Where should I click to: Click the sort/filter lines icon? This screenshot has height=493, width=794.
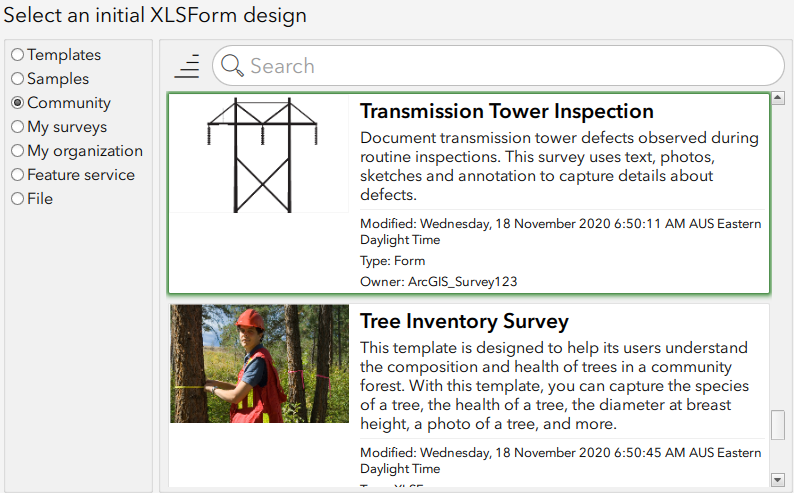click(187, 66)
